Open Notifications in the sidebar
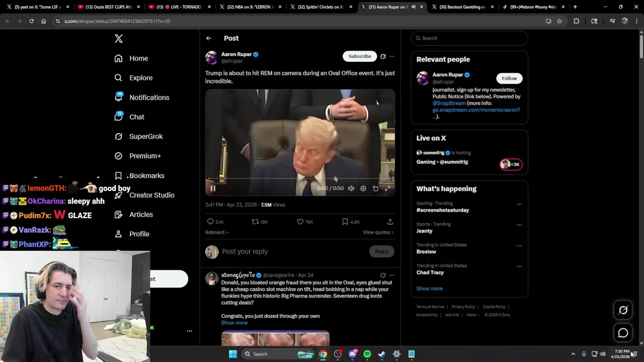Viewport: 644px width, 362px height. point(141,98)
